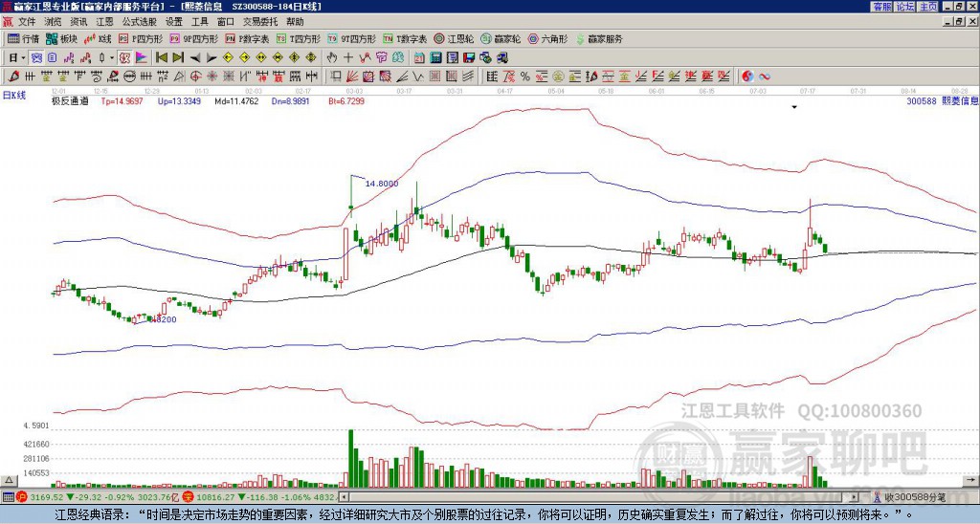The width and height of the screenshot is (980, 524).
Task: Click the Dn=8.9891 value
Action: pos(291,100)
